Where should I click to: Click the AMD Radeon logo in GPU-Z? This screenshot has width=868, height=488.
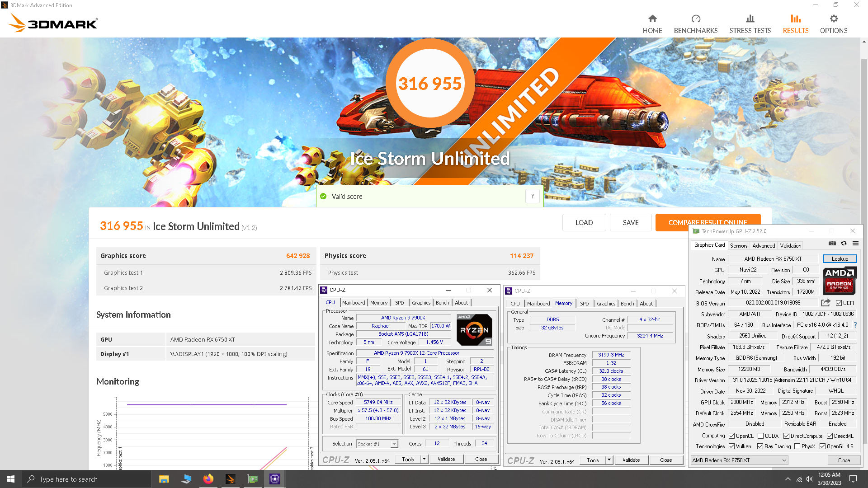(840, 280)
